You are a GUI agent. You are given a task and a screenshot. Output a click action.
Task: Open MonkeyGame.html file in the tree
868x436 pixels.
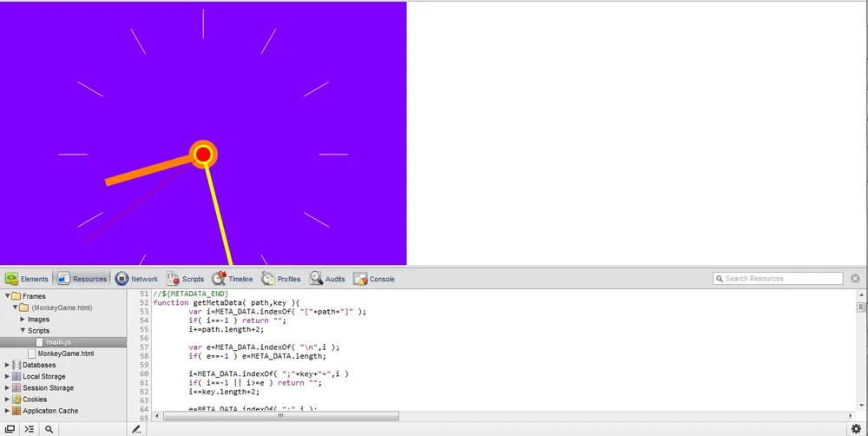coord(65,353)
